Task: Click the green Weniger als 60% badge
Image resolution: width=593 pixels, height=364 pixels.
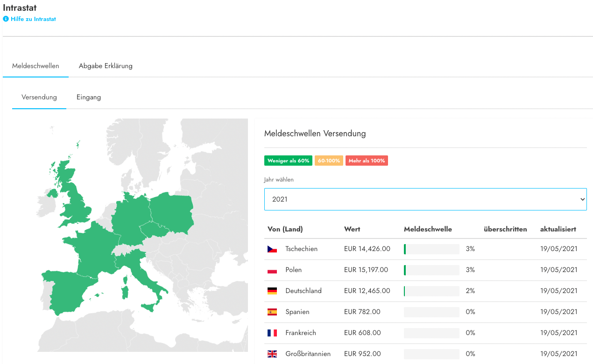Action: [288, 161]
